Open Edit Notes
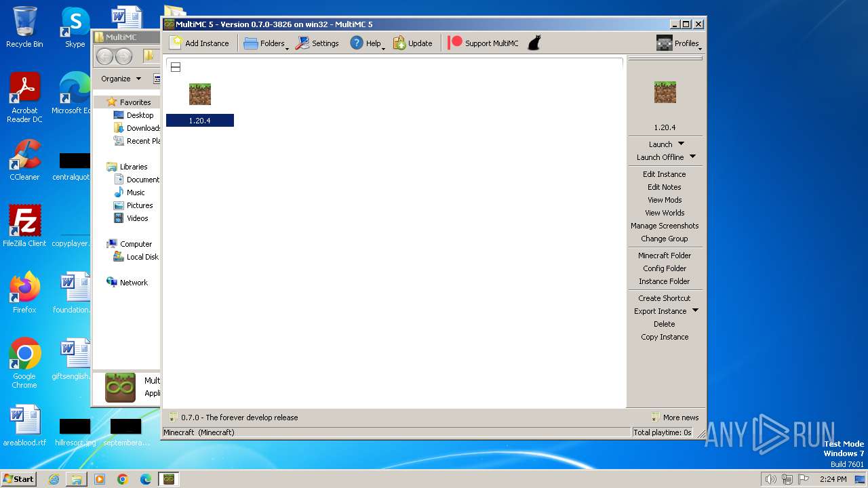Viewport: 868px width, 488px height. [665, 187]
